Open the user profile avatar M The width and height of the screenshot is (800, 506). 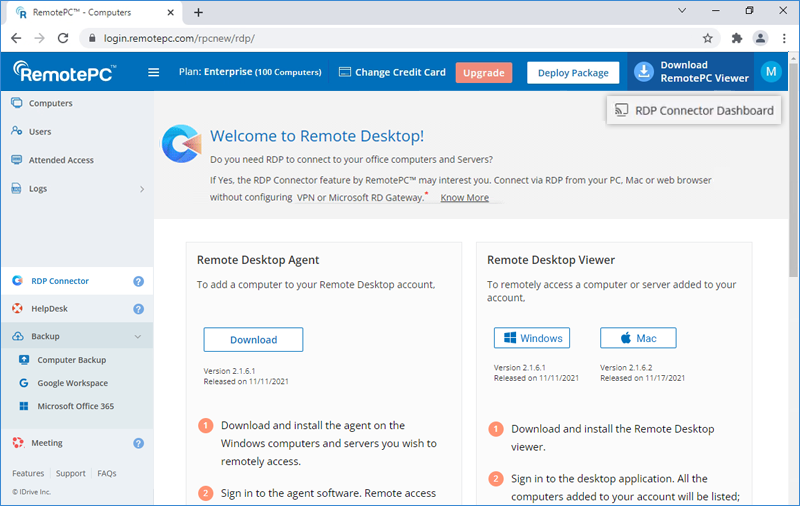point(770,72)
